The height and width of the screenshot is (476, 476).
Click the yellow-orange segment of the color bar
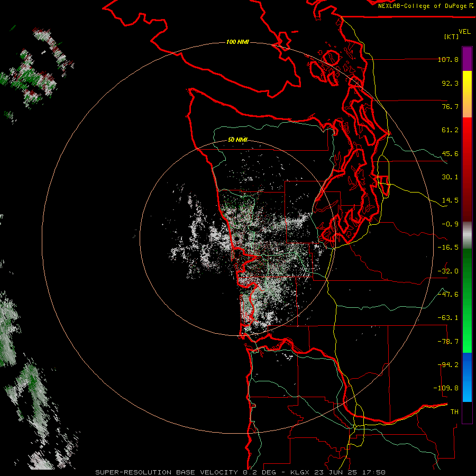click(467, 94)
